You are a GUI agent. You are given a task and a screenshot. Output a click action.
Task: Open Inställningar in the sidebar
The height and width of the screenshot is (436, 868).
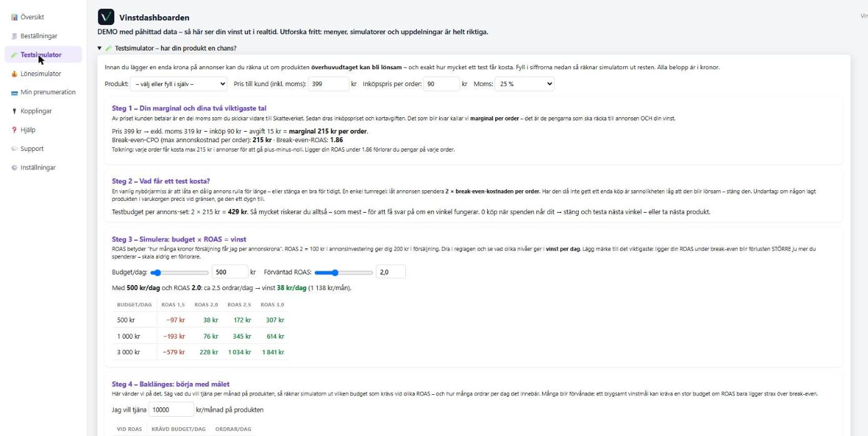(x=43, y=167)
